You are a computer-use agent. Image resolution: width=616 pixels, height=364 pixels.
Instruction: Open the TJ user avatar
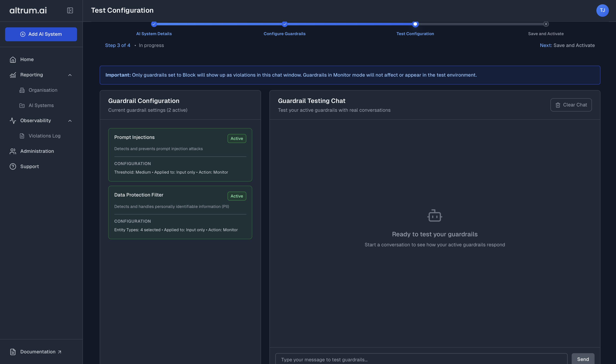pos(602,10)
